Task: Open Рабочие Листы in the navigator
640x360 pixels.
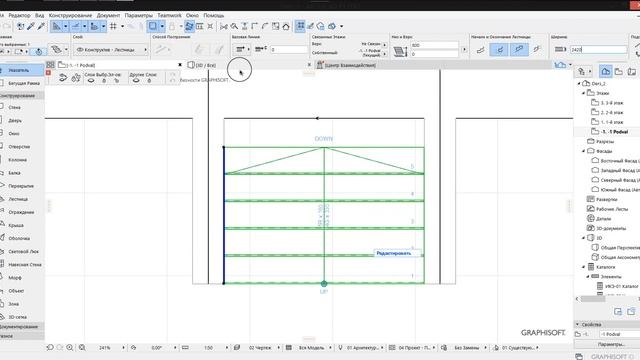Action: pyautogui.click(x=611, y=209)
